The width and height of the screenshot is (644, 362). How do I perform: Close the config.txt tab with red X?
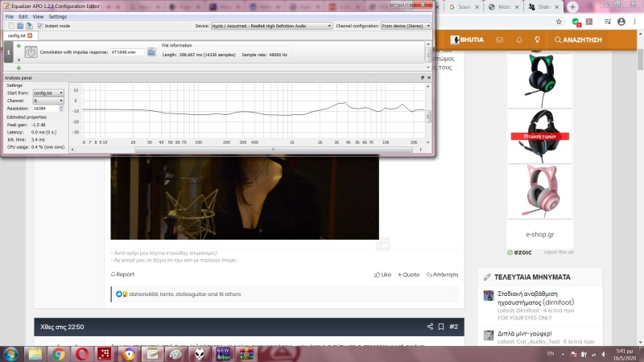(30, 35)
